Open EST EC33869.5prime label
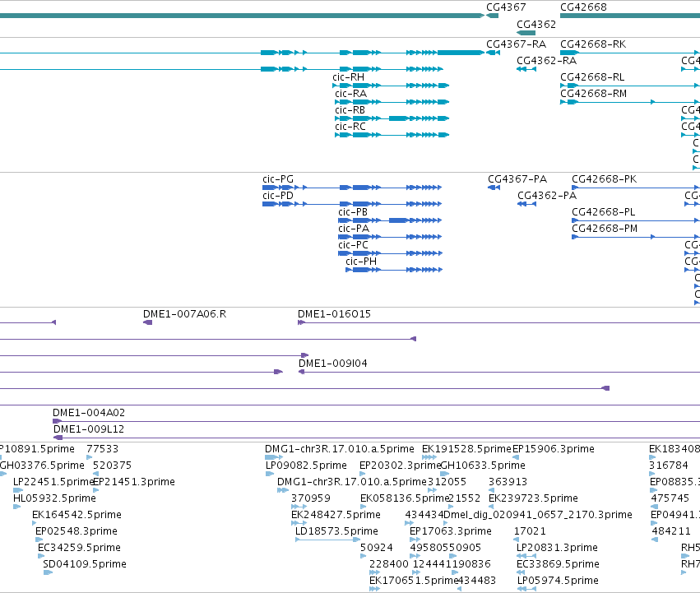Image resolution: width=700 pixels, height=593 pixels. (x=558, y=564)
